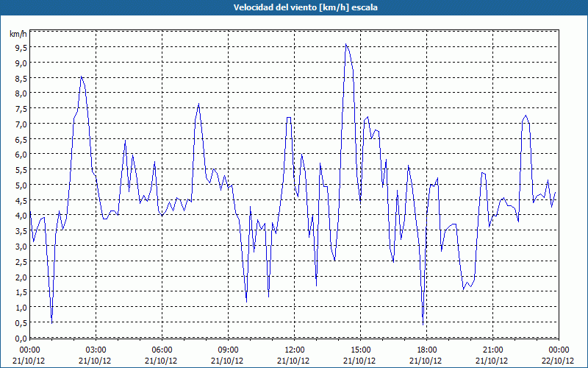Click the 03:00 time axis label
This screenshot has height=368, width=588.
(96, 350)
